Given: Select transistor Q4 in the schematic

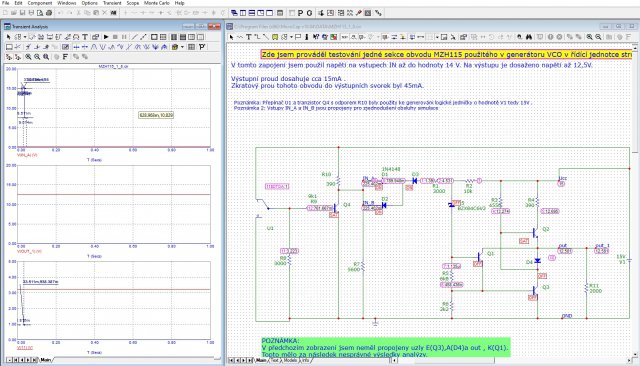Looking at the screenshot, I should click(336, 208).
